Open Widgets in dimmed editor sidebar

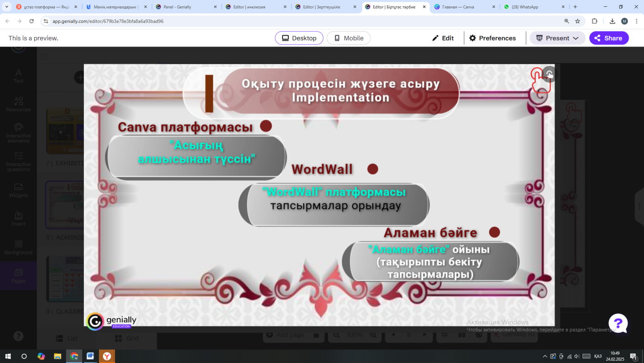tap(19, 190)
